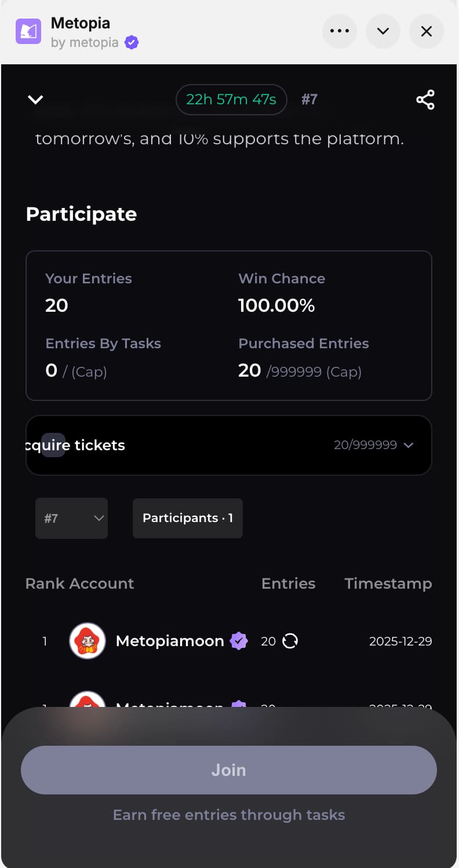Viewport: 459px width, 868px height.
Task: Click the #7 label beside the timer
Action: pos(309,100)
